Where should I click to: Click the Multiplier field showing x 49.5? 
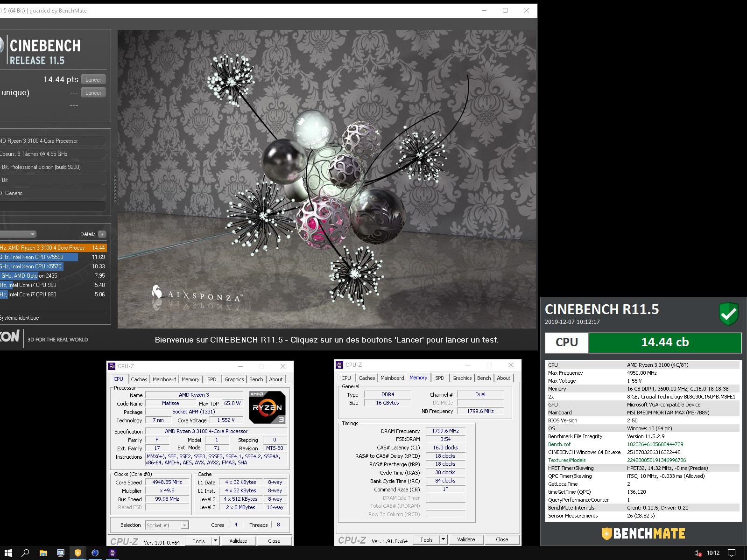[x=167, y=490]
